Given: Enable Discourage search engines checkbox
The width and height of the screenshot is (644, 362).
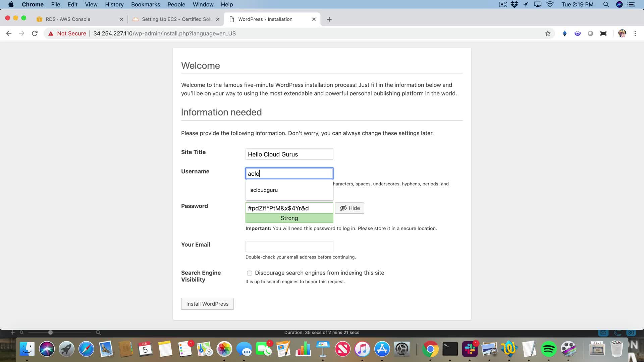Looking at the screenshot, I should 250,273.
